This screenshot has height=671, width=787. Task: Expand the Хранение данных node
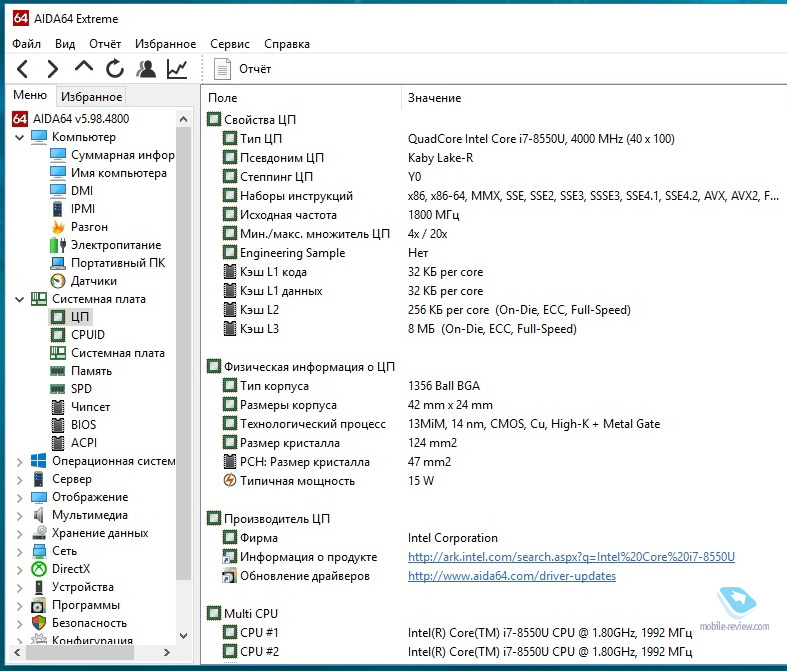coord(20,533)
